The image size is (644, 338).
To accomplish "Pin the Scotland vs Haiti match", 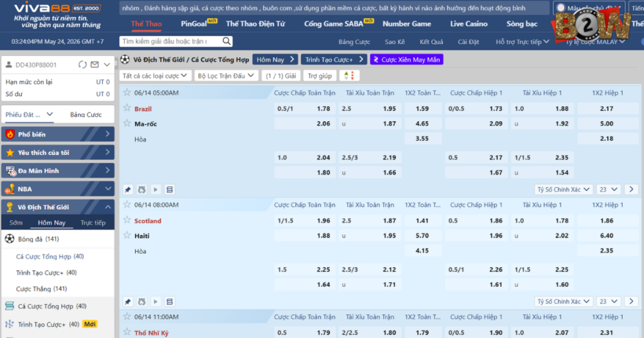I will tap(128, 302).
